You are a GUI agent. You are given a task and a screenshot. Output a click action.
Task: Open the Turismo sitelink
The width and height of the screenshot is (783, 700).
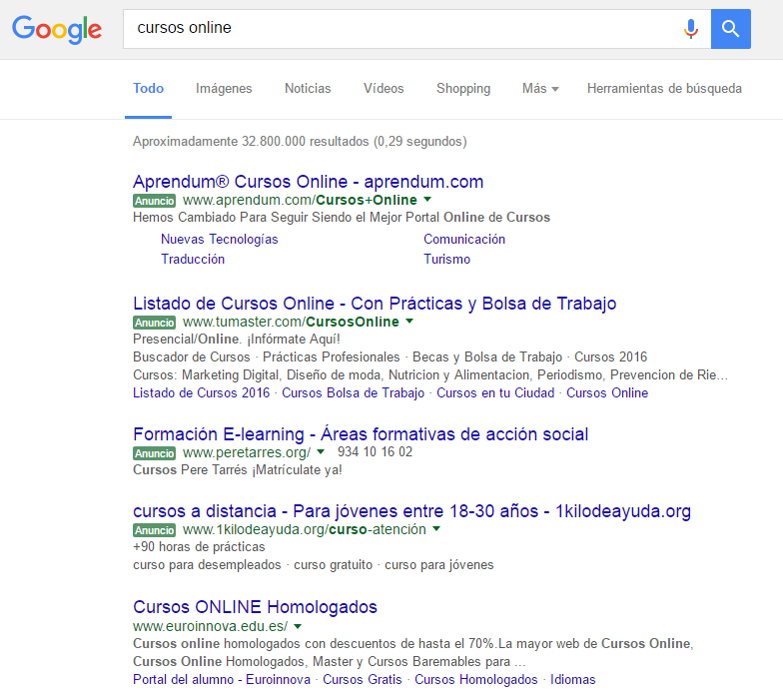click(447, 260)
